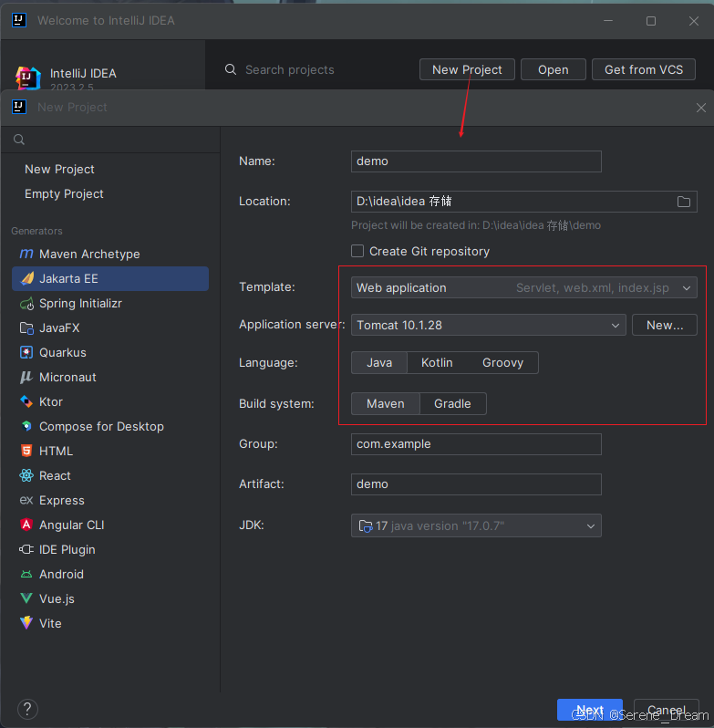Select the Compose for Desktop entry
The image size is (714, 728).
coord(110,426)
